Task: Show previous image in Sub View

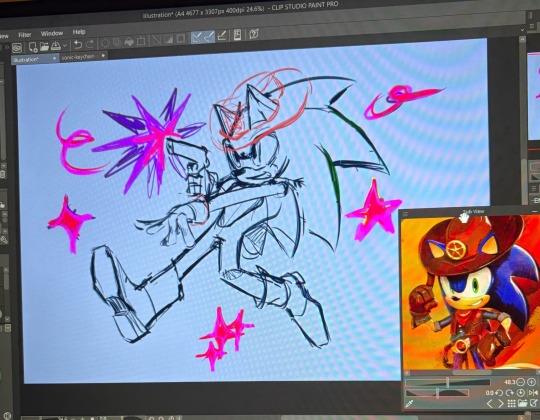Action: pyautogui.click(x=490, y=403)
